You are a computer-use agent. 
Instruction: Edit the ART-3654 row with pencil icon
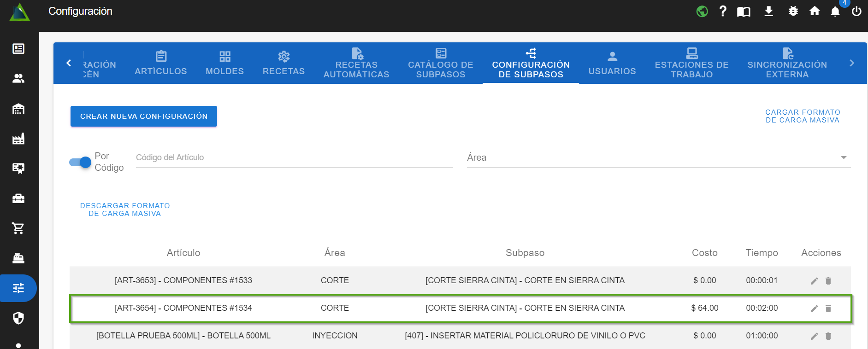pyautogui.click(x=815, y=308)
